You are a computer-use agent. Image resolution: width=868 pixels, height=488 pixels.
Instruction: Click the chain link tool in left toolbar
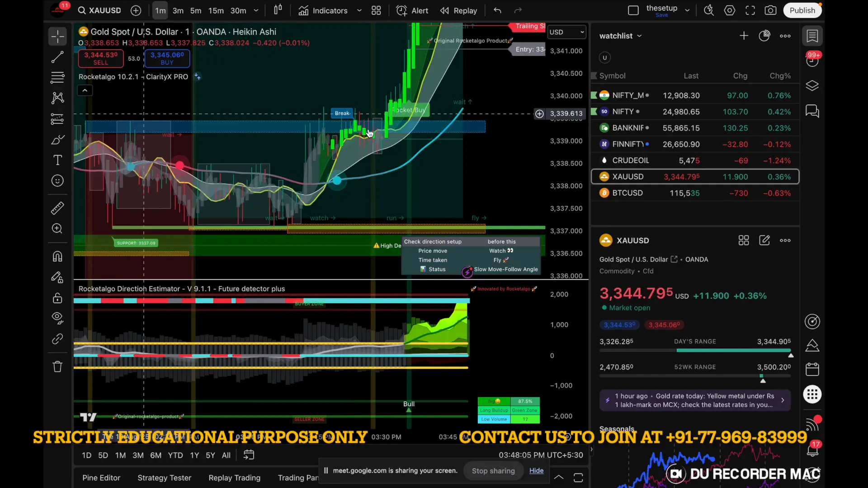[57, 339]
